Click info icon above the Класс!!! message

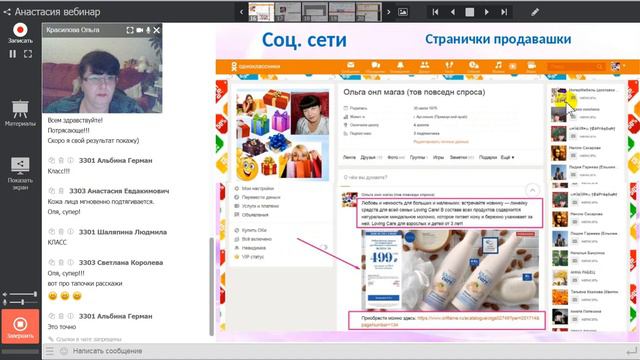(x=70, y=160)
